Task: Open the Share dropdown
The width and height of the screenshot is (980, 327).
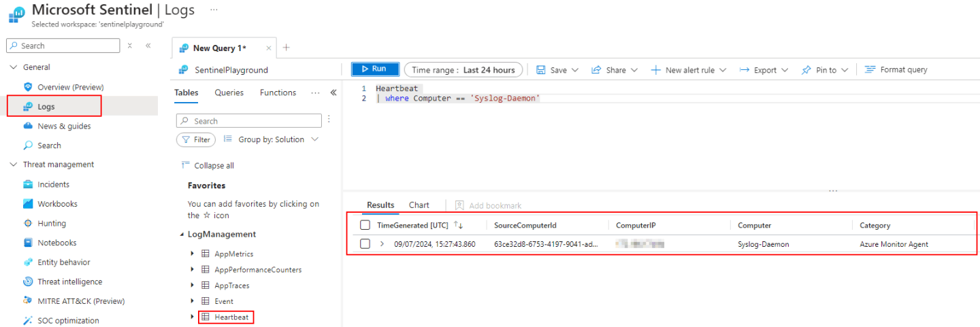Action: (615, 70)
